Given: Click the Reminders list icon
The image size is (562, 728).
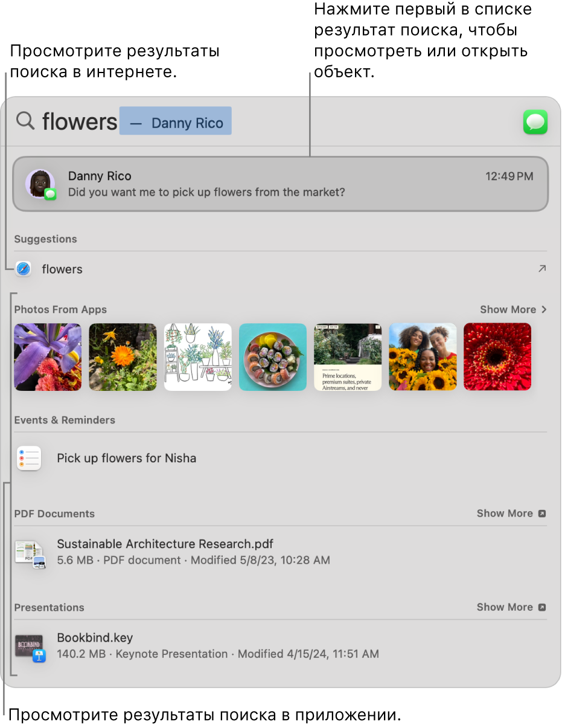Looking at the screenshot, I should pos(29,459).
